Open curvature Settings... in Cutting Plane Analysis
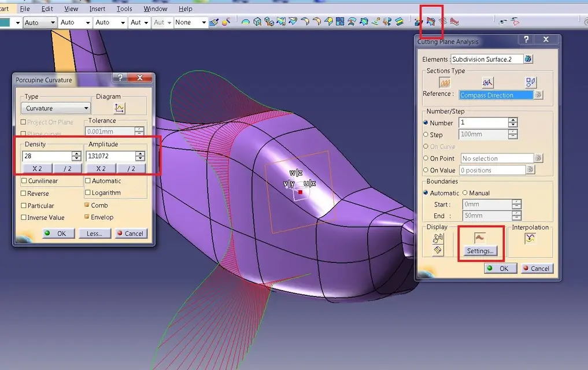Image resolution: width=588 pixels, height=370 pixels. [480, 251]
